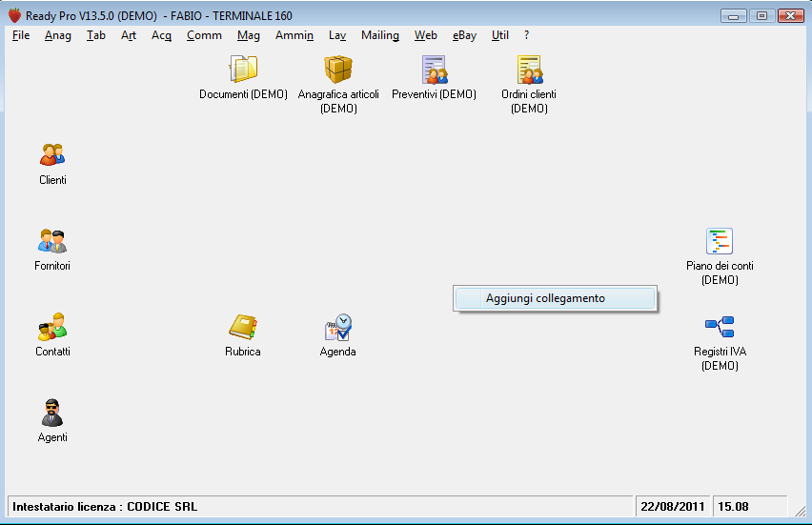Open the Anag menu
Viewport: 812px width, 525px height.
click(57, 35)
